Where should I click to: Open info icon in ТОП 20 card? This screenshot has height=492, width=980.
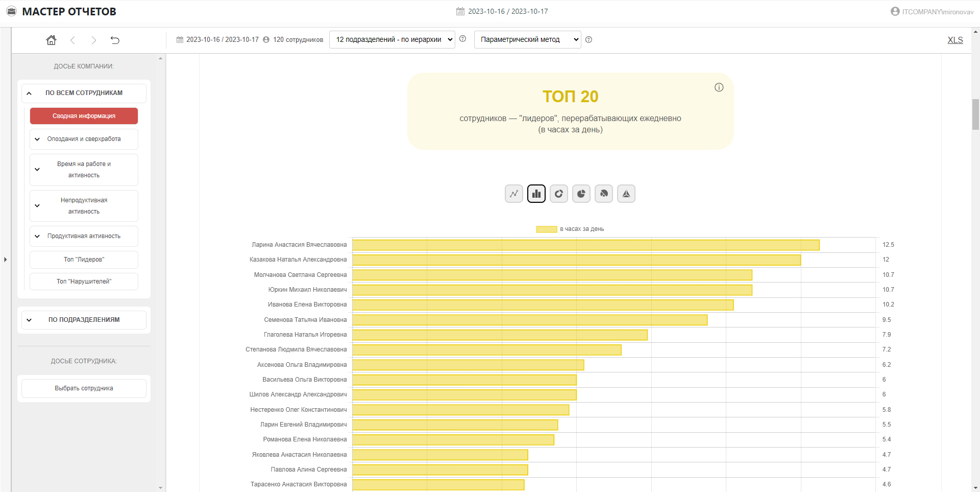tap(719, 87)
